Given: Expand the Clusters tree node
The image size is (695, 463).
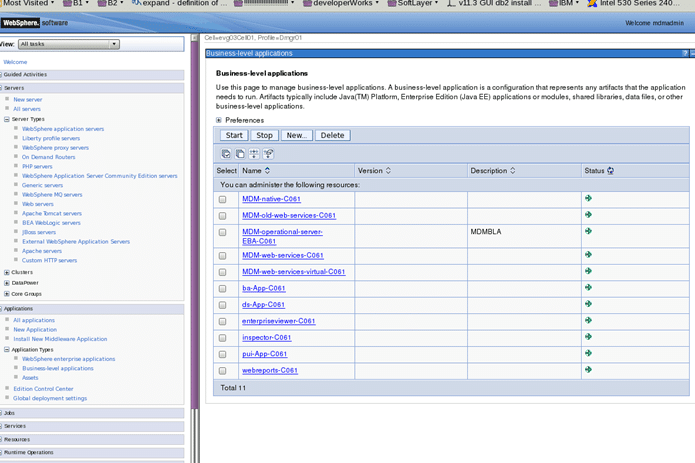Looking at the screenshot, I should [x=7, y=272].
